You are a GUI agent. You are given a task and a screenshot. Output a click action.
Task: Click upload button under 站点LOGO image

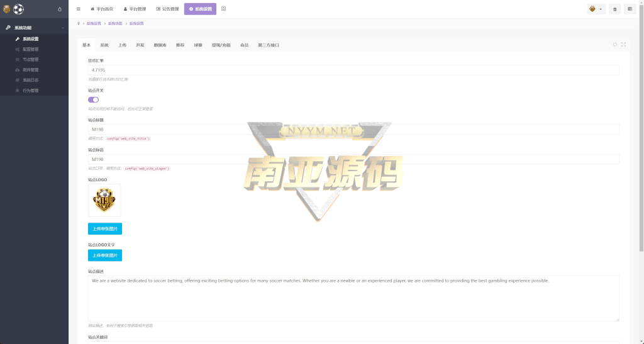point(104,229)
